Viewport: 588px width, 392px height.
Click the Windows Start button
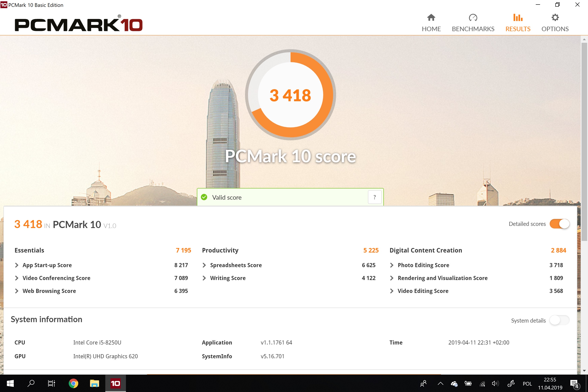[10, 383]
